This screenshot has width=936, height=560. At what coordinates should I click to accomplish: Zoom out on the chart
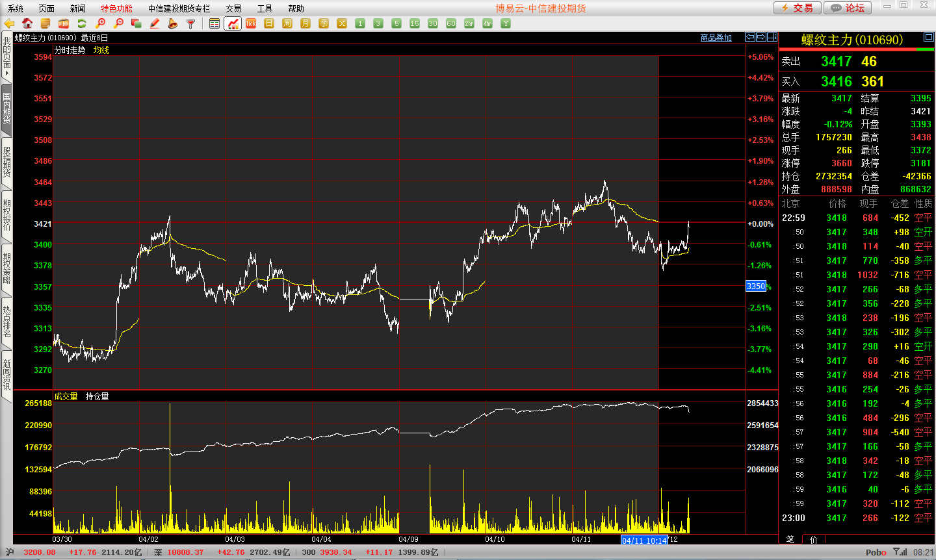[x=118, y=23]
